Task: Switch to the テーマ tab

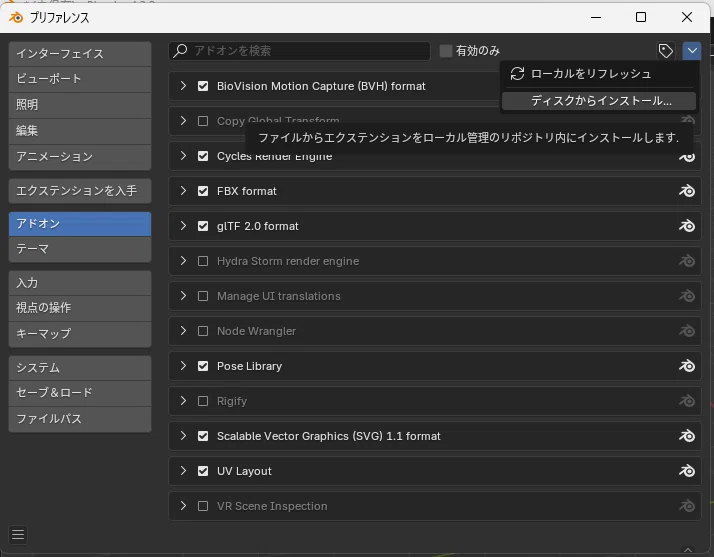Action: click(x=80, y=249)
